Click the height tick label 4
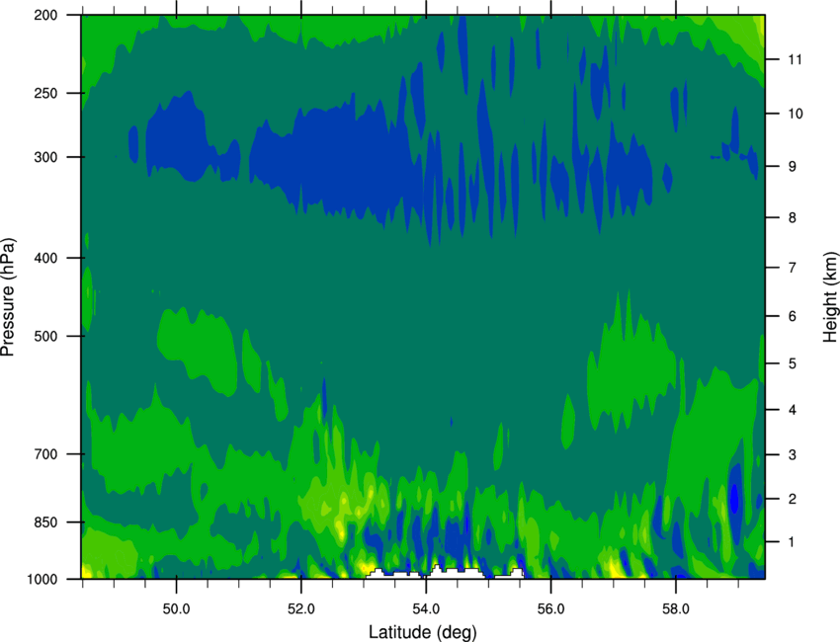This screenshot has width=840, height=642. 793,410
